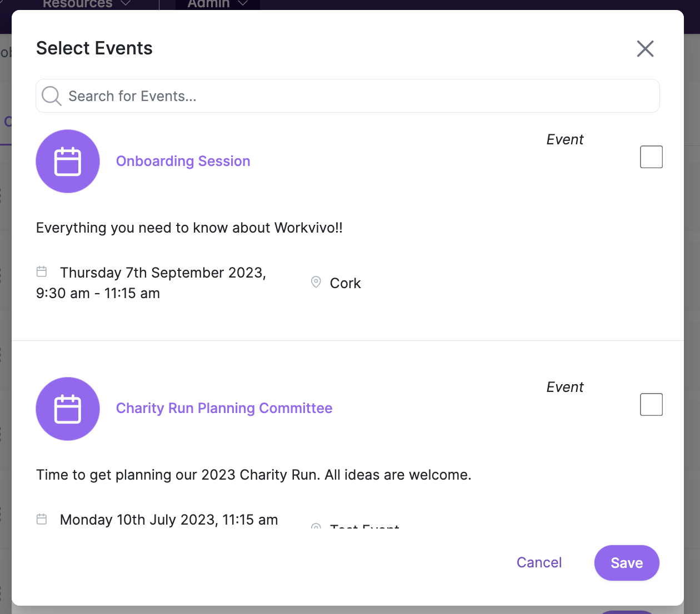Click Cancel to dismiss event selection
The height and width of the screenshot is (614, 700).
pyautogui.click(x=539, y=562)
